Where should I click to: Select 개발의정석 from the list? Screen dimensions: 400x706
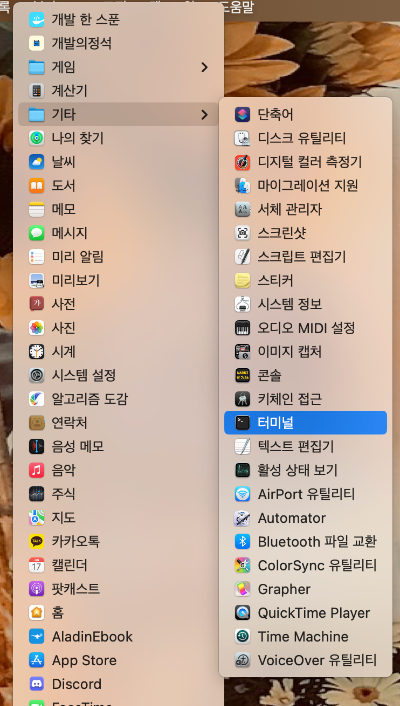click(x=118, y=43)
